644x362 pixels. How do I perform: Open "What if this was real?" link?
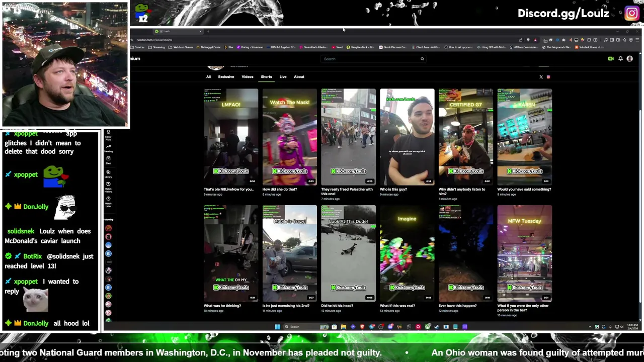pyautogui.click(x=397, y=306)
